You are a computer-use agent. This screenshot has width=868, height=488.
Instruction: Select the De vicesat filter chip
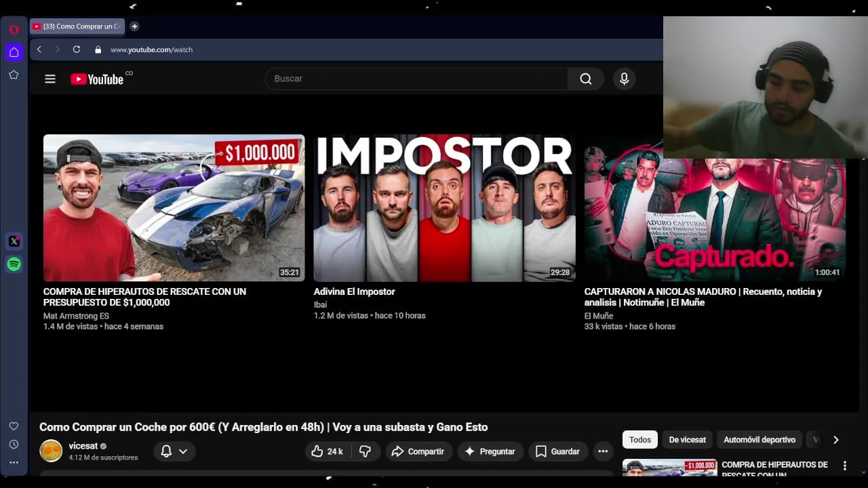tap(688, 440)
